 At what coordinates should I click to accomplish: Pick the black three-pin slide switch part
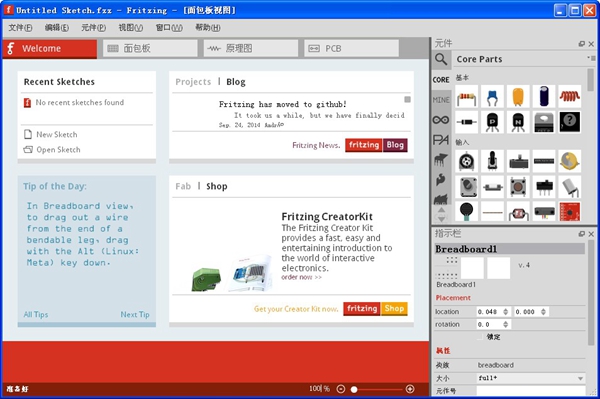(544, 187)
